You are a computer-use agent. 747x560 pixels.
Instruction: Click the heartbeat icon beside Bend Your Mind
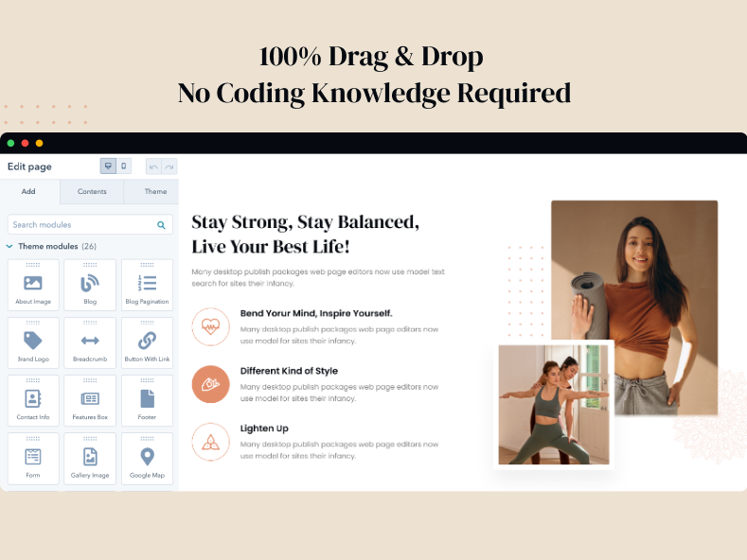(x=210, y=326)
